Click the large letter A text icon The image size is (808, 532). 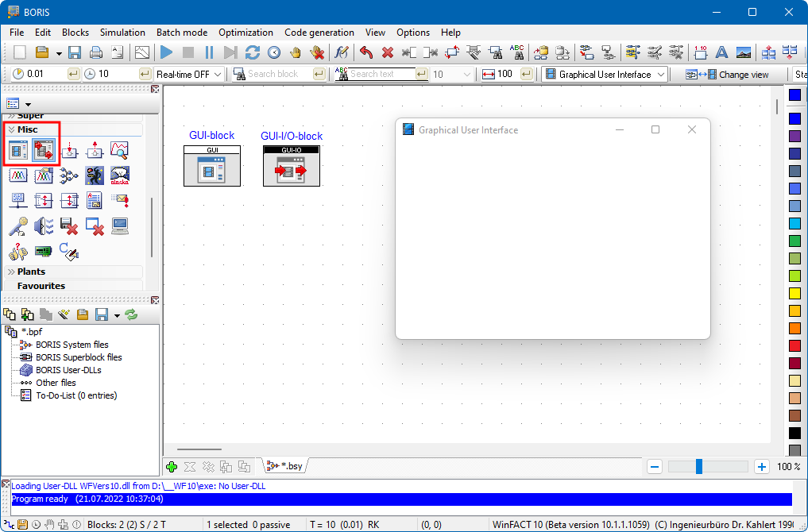722,52
